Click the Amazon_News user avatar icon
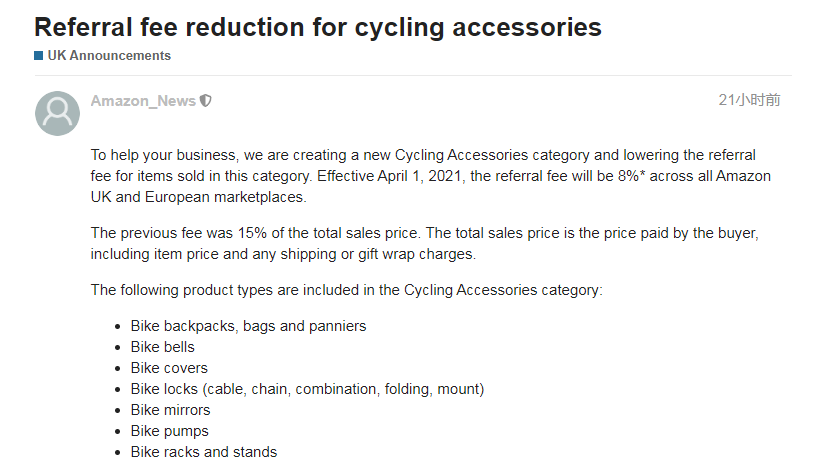The image size is (833, 466). coord(57,113)
